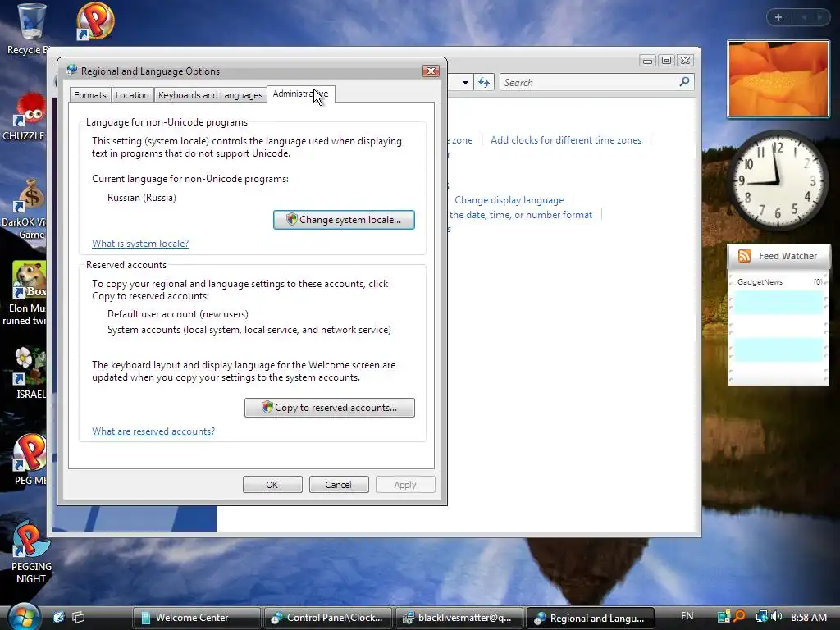Select the Administrative tab

[x=300, y=94]
